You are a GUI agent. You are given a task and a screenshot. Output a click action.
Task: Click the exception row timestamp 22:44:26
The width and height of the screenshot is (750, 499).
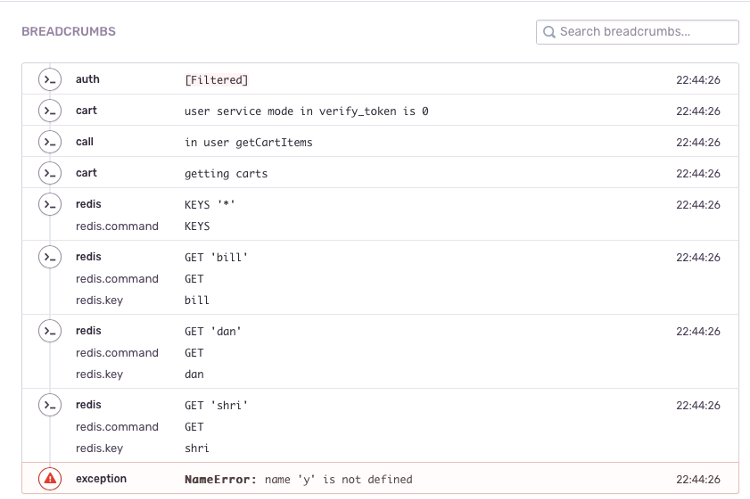click(698, 479)
